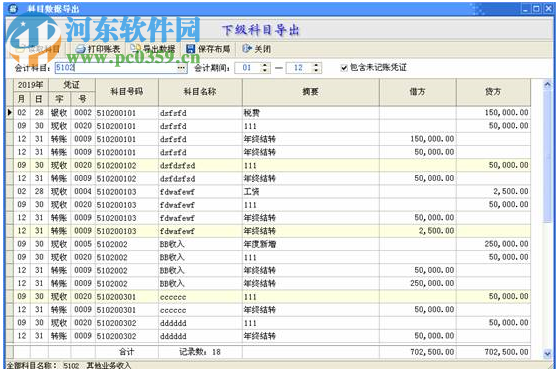Increase the start period 01 spinner
560x369 pixels.
coord(265,65)
